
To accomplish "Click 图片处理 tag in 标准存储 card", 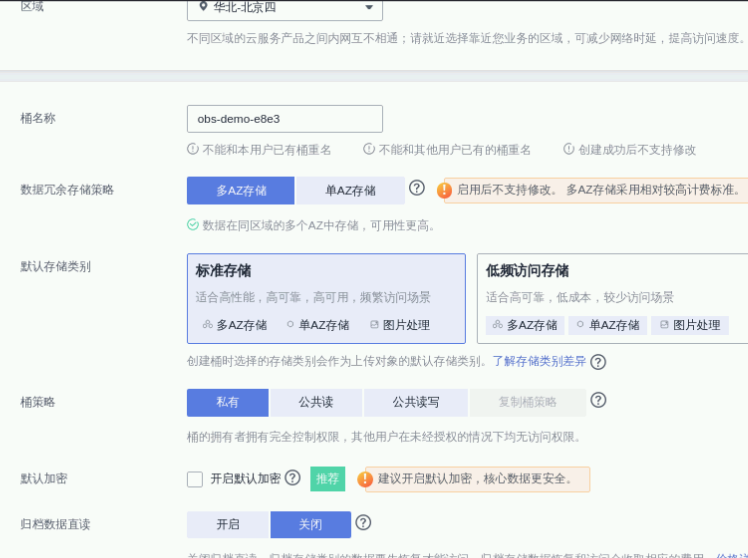I will [400, 325].
